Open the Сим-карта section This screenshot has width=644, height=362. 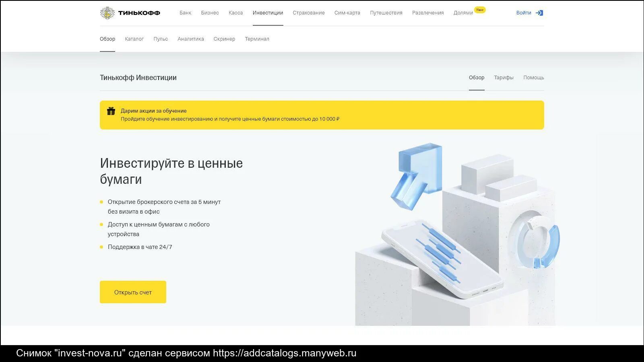(347, 13)
